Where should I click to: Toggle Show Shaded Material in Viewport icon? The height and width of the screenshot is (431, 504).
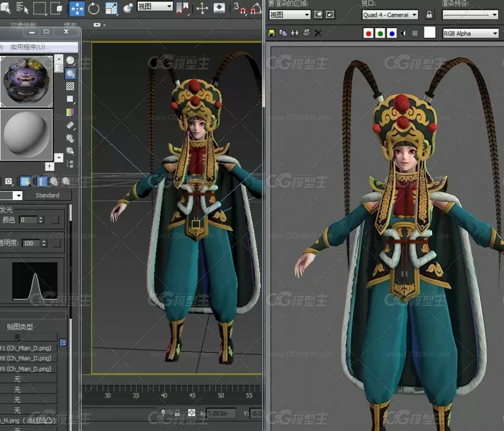click(x=25, y=182)
